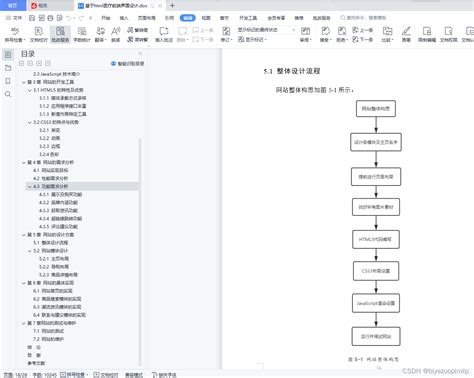
Task: Convert text from Traditional to Simplified Chinese
Action: click(137, 30)
